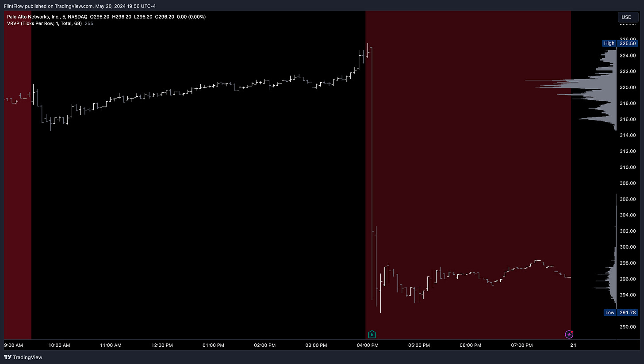Click the 324.00 price axis label
644x364 pixels.
(628, 56)
